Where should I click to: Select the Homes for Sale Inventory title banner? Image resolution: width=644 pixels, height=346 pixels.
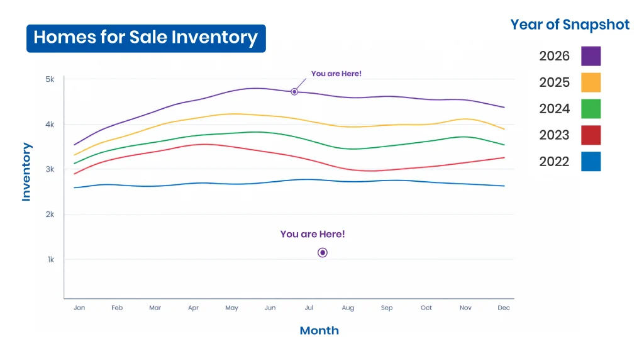146,38
